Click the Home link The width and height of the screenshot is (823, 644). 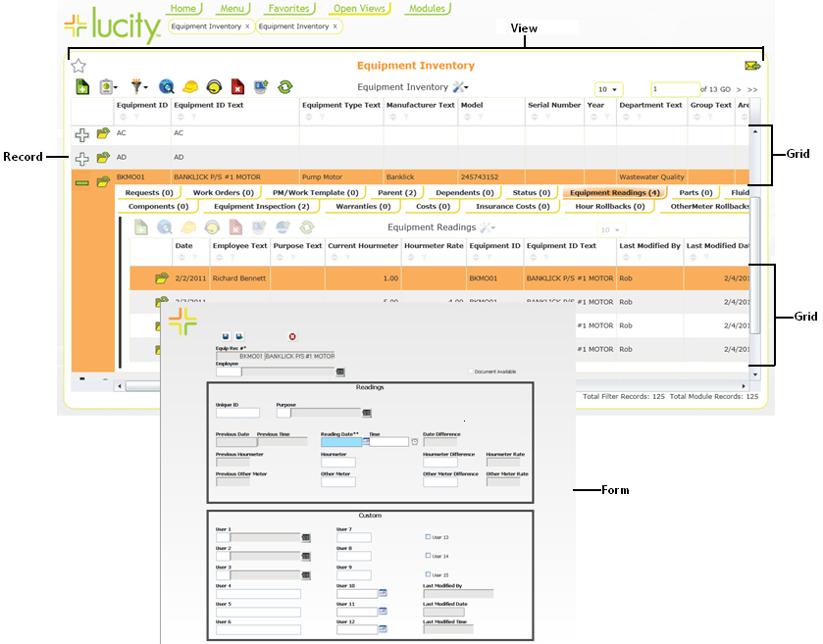[184, 8]
